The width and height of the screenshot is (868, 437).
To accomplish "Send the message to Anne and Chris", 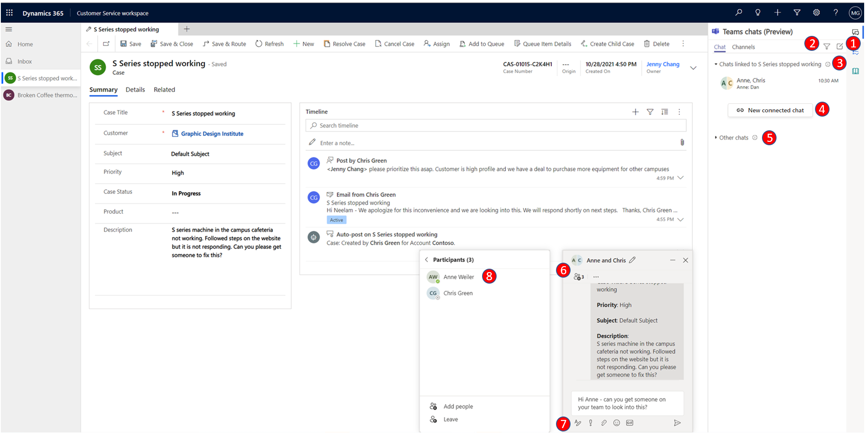I will coord(677,423).
